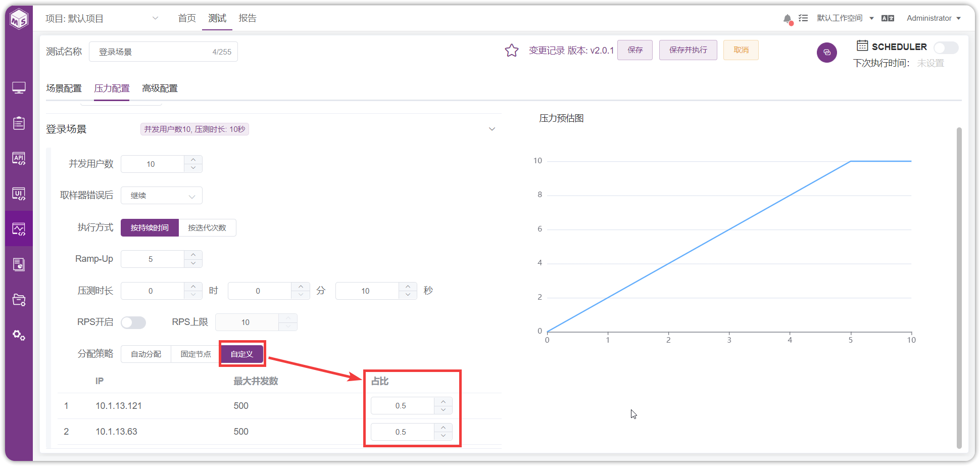The width and height of the screenshot is (980, 466).
Task: Go to 报告 in top navigation
Action: pos(248,18)
